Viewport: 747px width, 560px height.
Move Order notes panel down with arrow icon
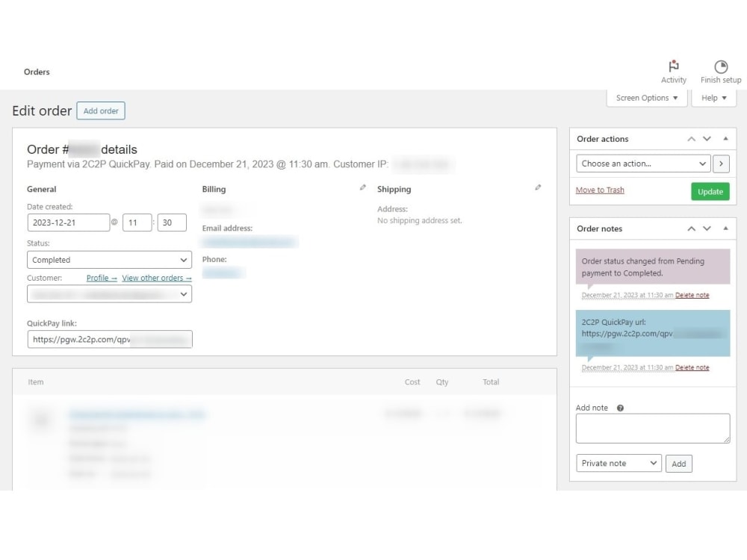707,228
